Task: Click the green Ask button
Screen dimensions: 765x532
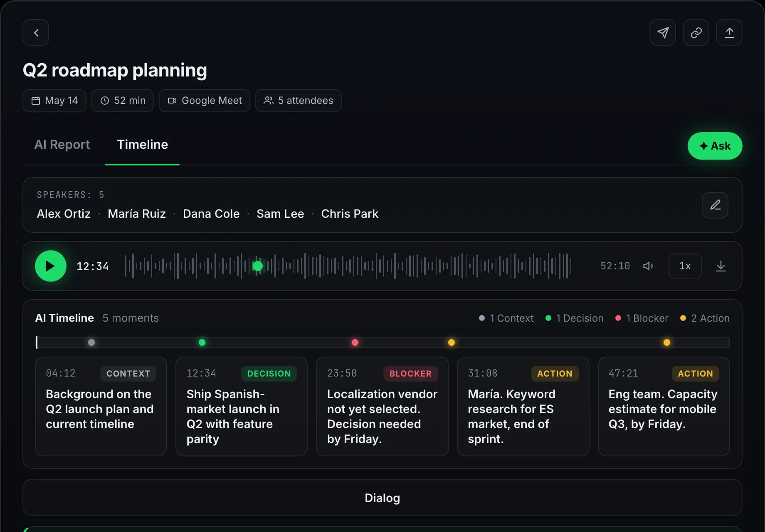Action: tap(715, 146)
